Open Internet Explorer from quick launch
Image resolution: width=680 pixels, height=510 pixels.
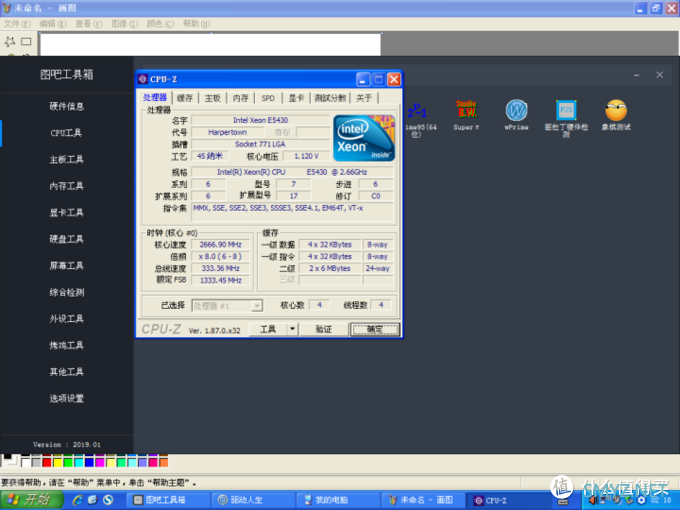point(78,500)
